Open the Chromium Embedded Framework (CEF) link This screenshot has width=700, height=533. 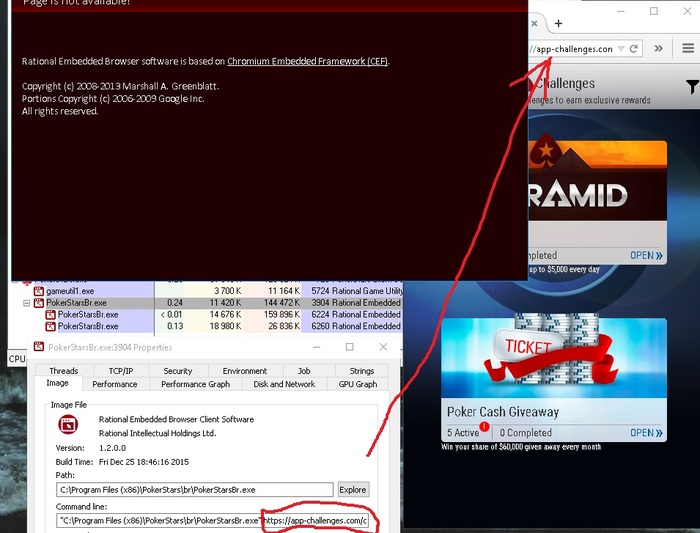[307, 61]
